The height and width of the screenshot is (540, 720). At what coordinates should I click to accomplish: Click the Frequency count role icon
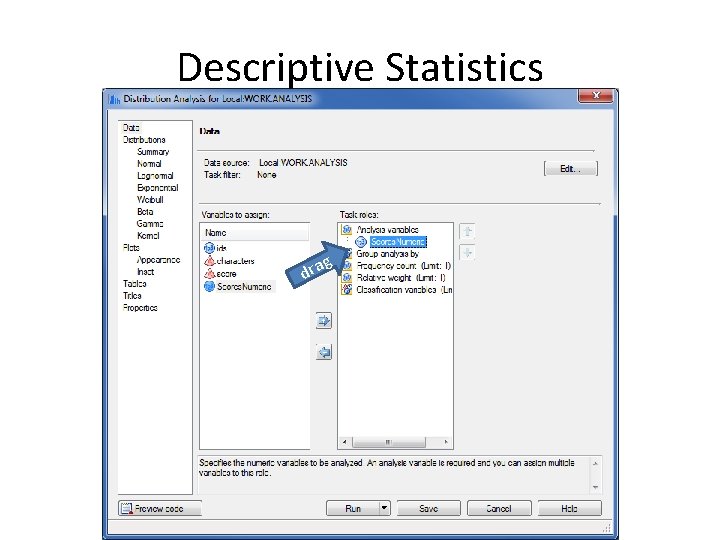(347, 265)
